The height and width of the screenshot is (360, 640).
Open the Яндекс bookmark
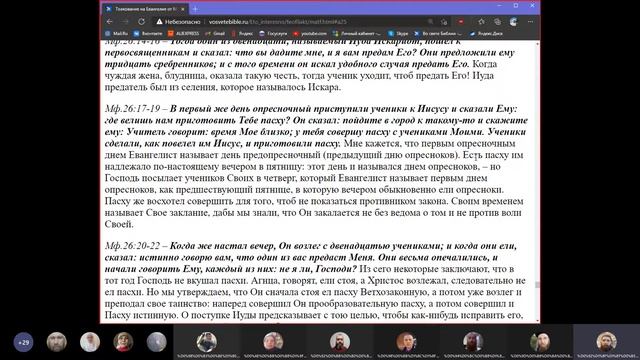coord(242,33)
